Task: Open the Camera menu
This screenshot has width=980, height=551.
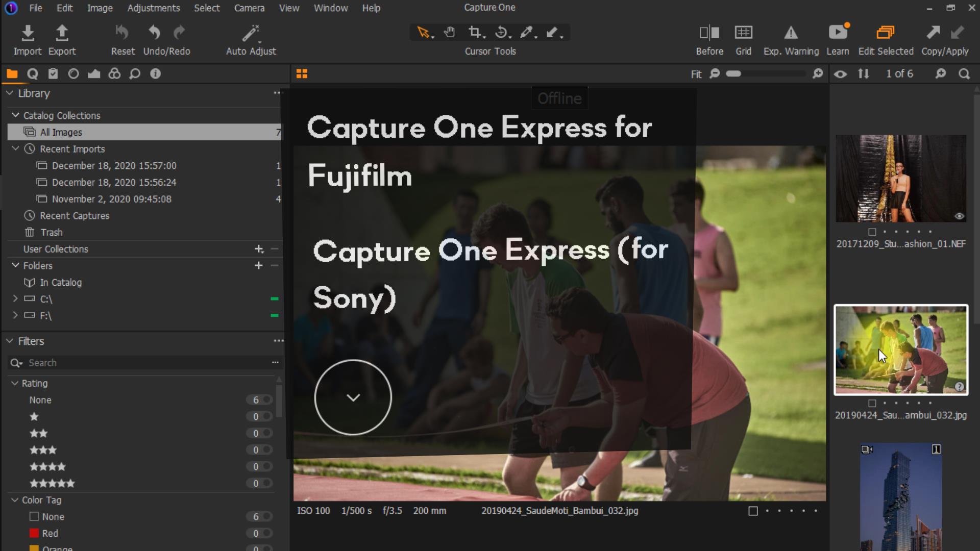Action: 250,8
